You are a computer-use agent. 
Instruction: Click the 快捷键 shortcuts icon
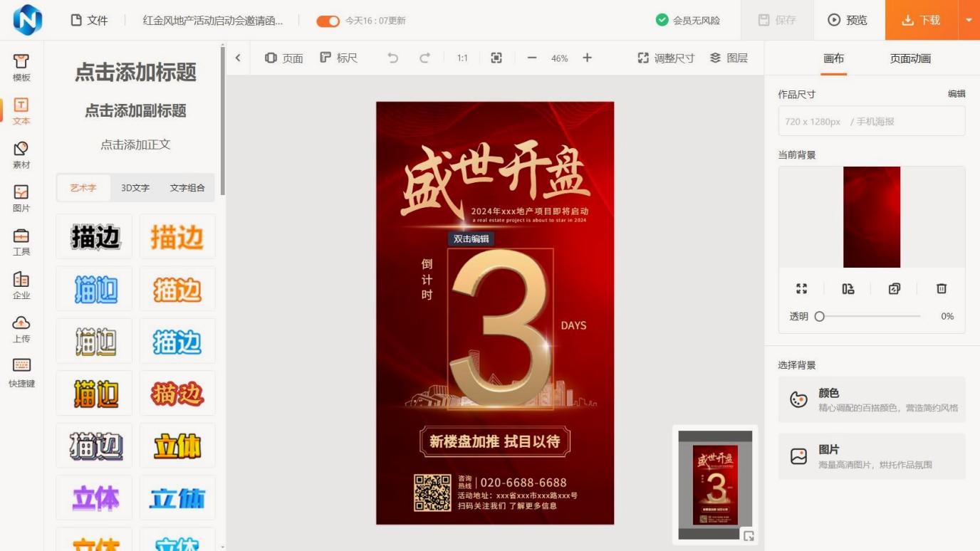(21, 372)
